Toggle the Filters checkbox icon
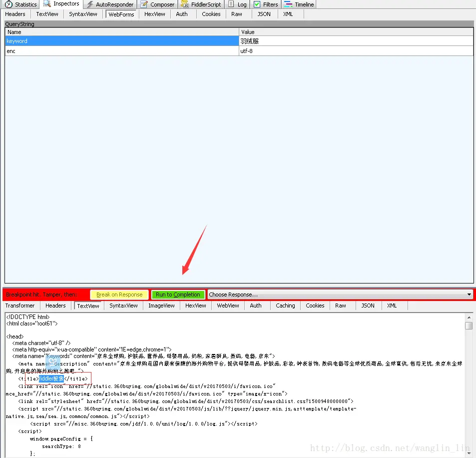This screenshot has width=476, height=458. [257, 4]
